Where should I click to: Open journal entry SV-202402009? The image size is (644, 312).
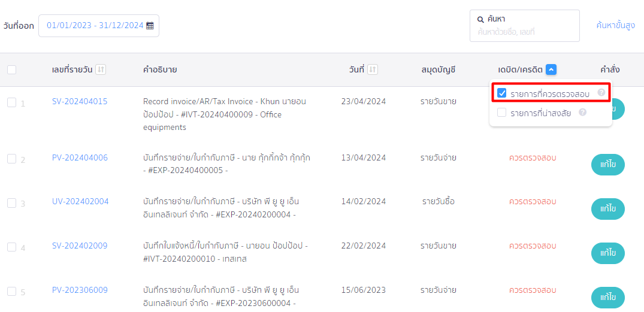tap(80, 246)
